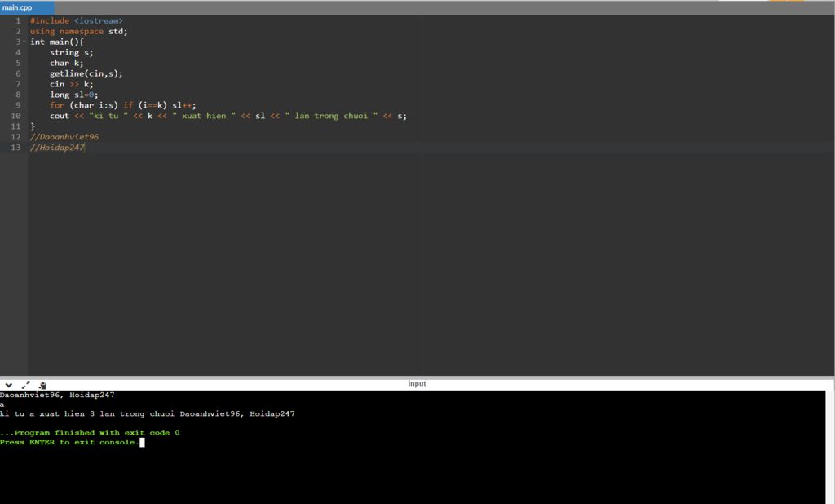Click the "//Daoanhviet96" comment

(64, 137)
